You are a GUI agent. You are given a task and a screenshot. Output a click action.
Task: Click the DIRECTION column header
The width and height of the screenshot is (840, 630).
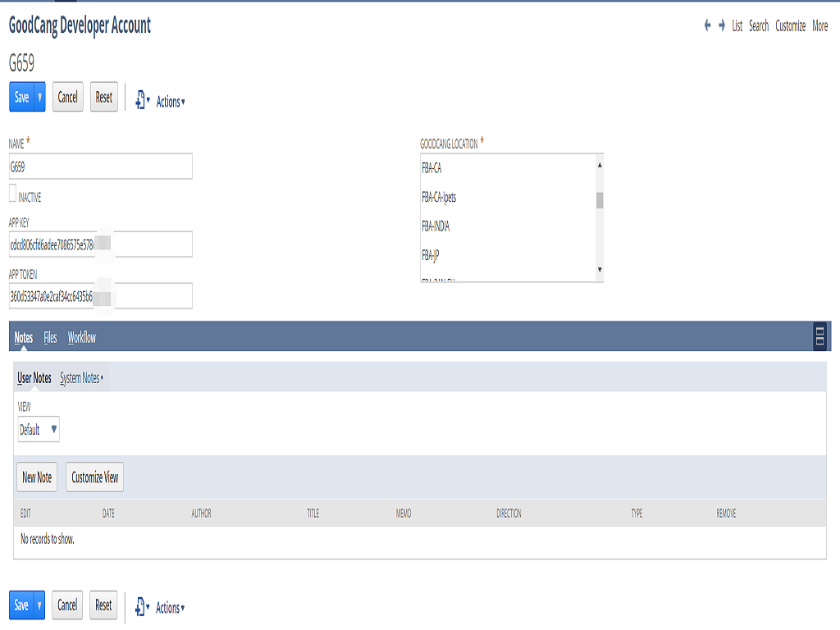pyautogui.click(x=509, y=514)
